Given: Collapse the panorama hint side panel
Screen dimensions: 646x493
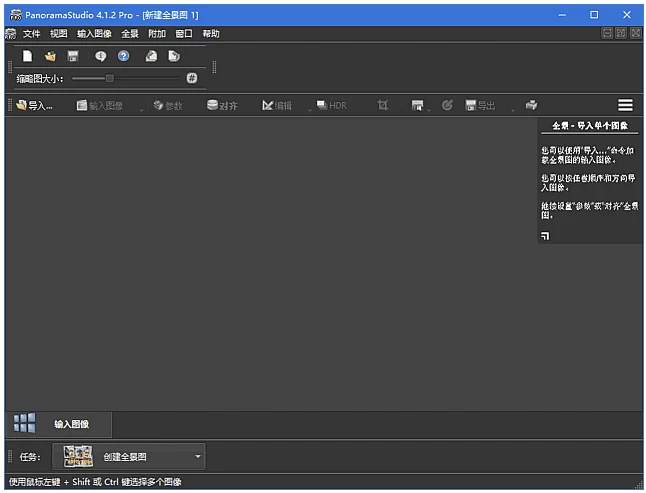Looking at the screenshot, I should [x=545, y=236].
